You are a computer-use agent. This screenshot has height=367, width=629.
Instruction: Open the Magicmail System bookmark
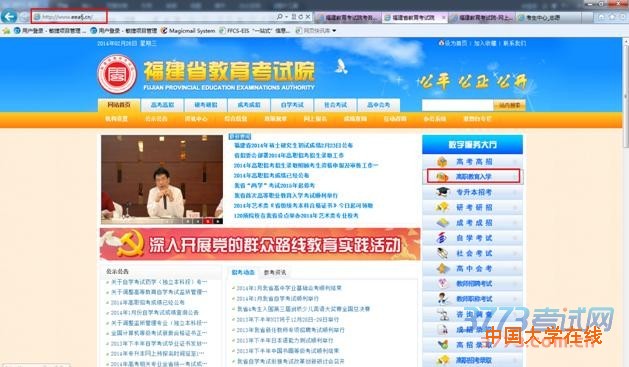tap(188, 30)
